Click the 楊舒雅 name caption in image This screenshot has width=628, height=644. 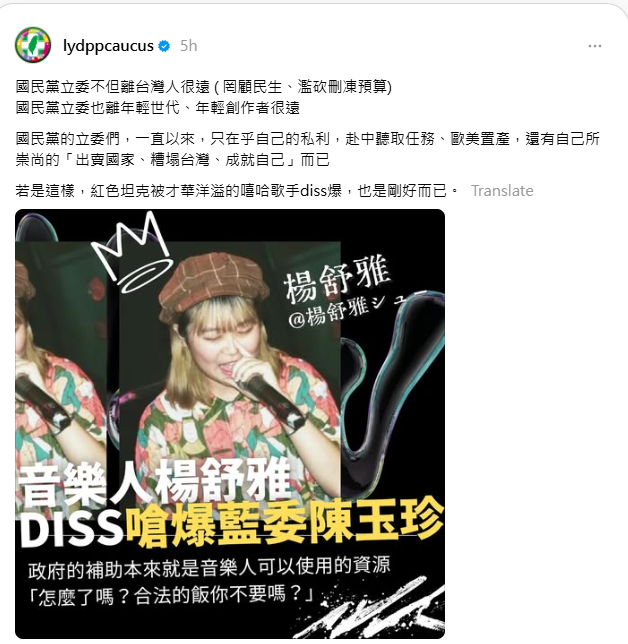pyautogui.click(x=337, y=277)
